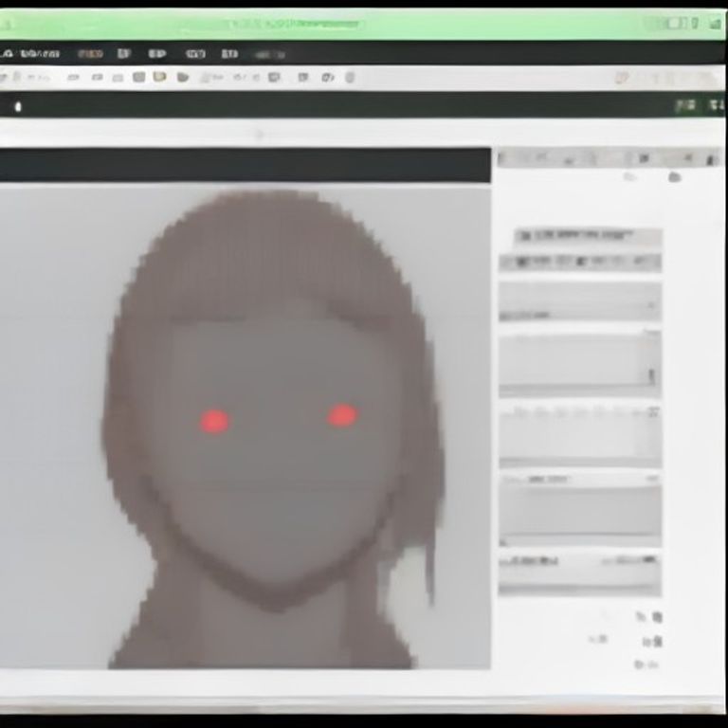Click the small folder icon under the right panel header

(674, 177)
